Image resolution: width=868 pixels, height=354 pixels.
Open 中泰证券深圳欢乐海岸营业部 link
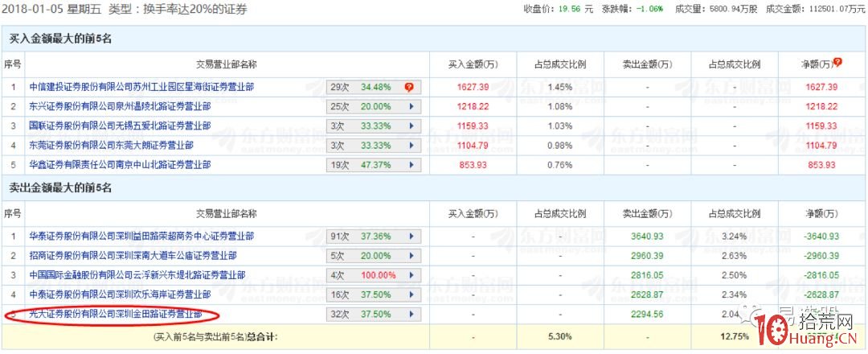pos(120,294)
